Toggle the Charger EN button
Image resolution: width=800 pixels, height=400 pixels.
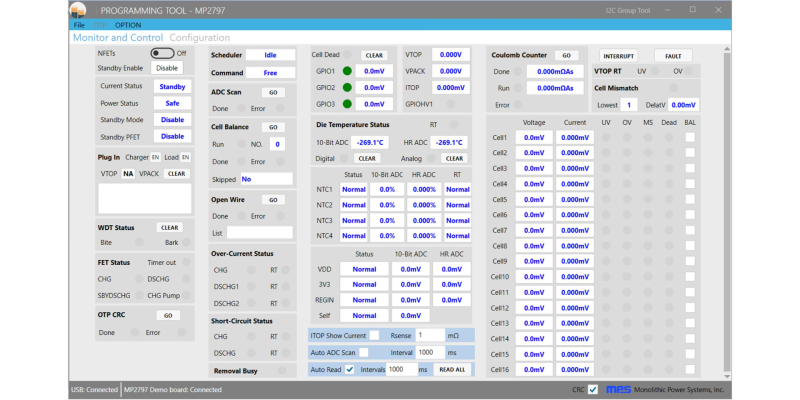(x=155, y=158)
